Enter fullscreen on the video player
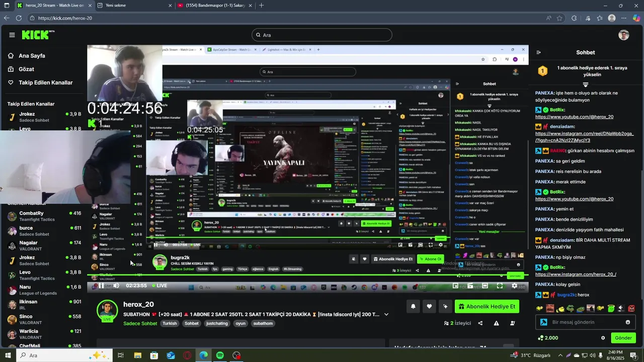Viewport: 644px width, 362px height. (x=500, y=286)
